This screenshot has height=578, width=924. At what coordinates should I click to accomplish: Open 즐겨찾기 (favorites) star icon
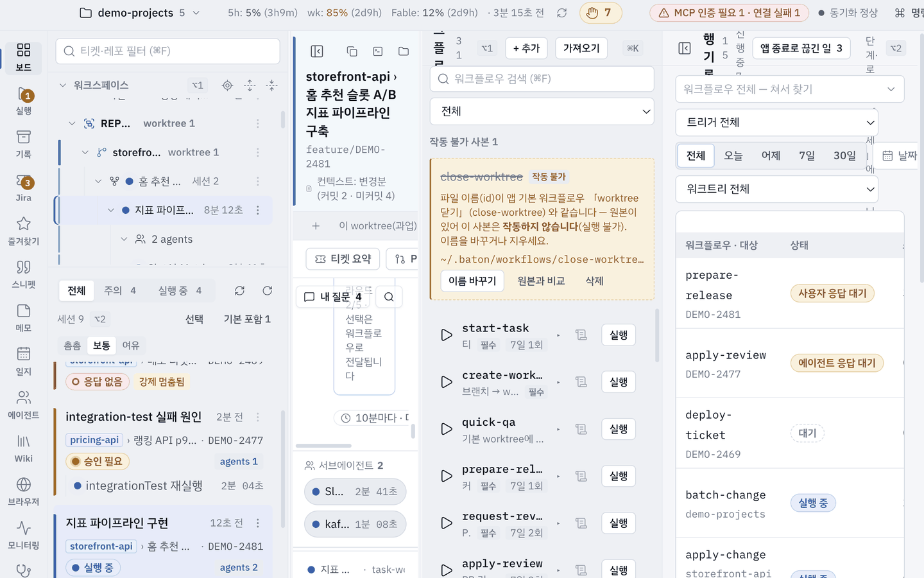pyautogui.click(x=24, y=231)
